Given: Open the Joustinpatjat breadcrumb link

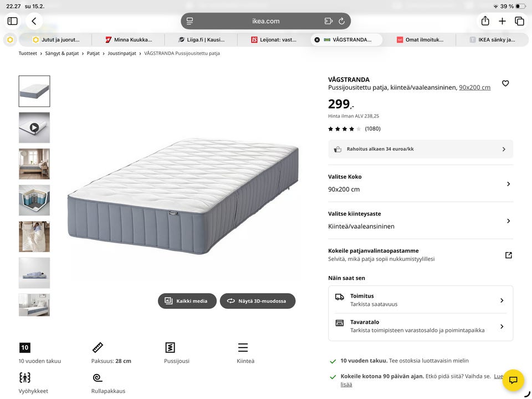Looking at the screenshot, I should [x=121, y=54].
